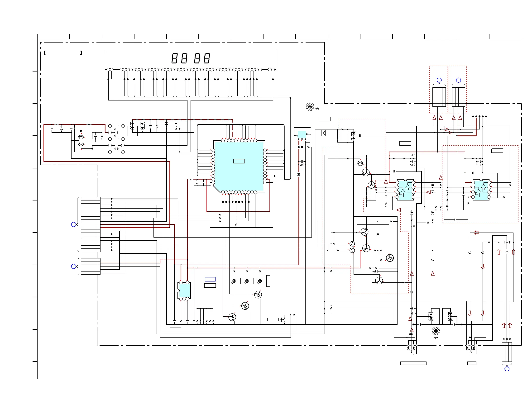Click the four-digit seven-segment display
This screenshot has height=400, width=532.
point(191,58)
